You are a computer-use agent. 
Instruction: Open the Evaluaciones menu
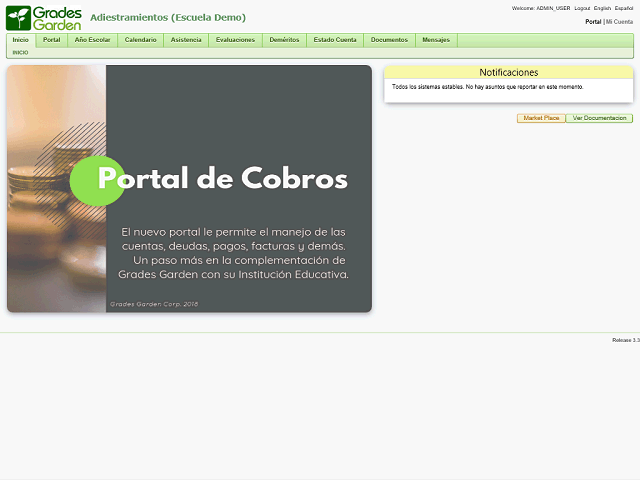click(x=235, y=40)
